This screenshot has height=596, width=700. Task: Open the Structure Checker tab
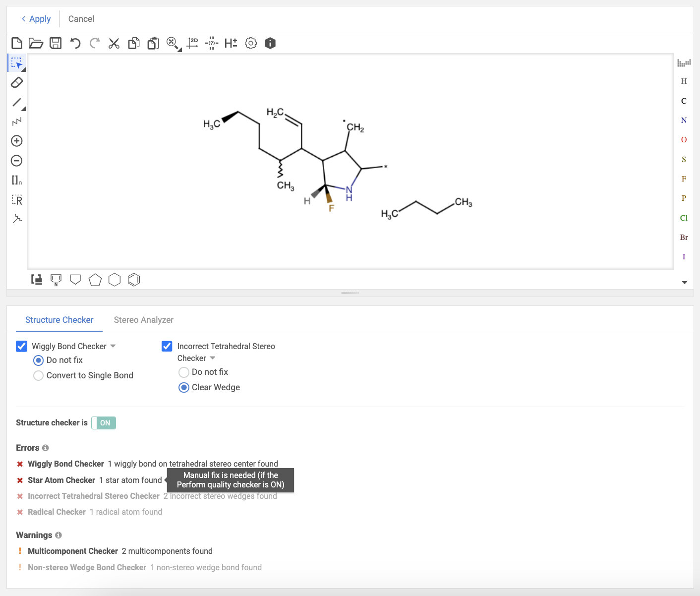pos(59,320)
